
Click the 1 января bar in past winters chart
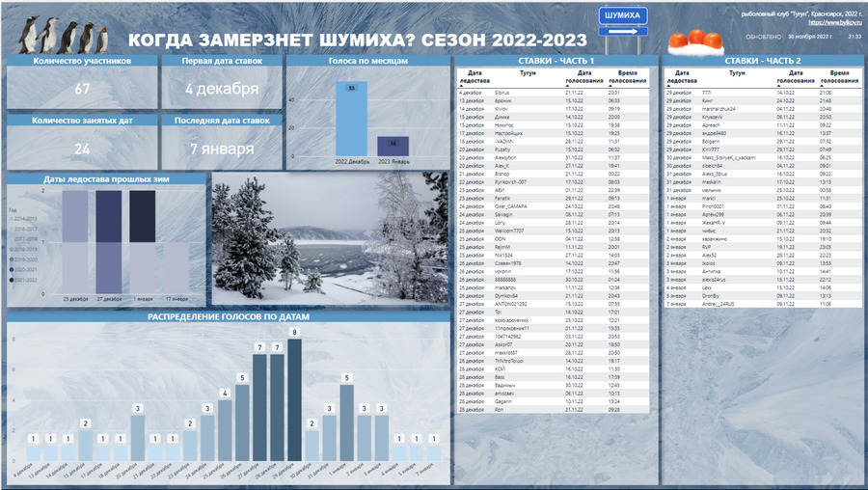(x=143, y=242)
